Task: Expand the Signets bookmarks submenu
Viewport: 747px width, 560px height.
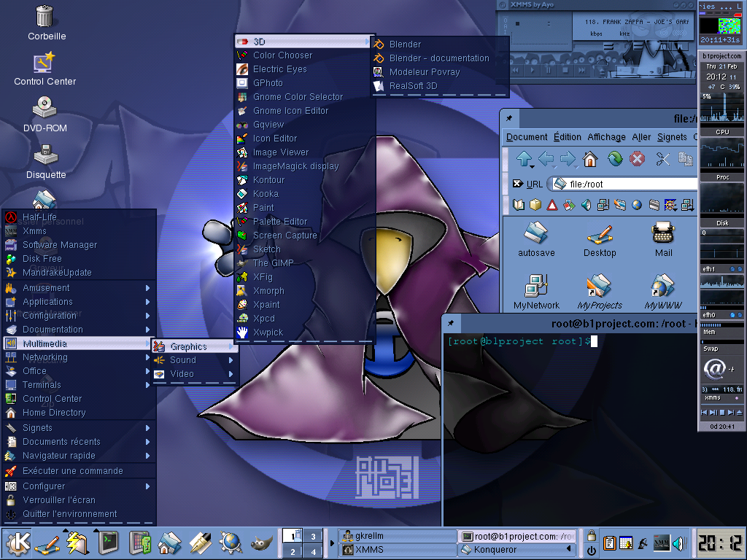Action: click(x=79, y=427)
